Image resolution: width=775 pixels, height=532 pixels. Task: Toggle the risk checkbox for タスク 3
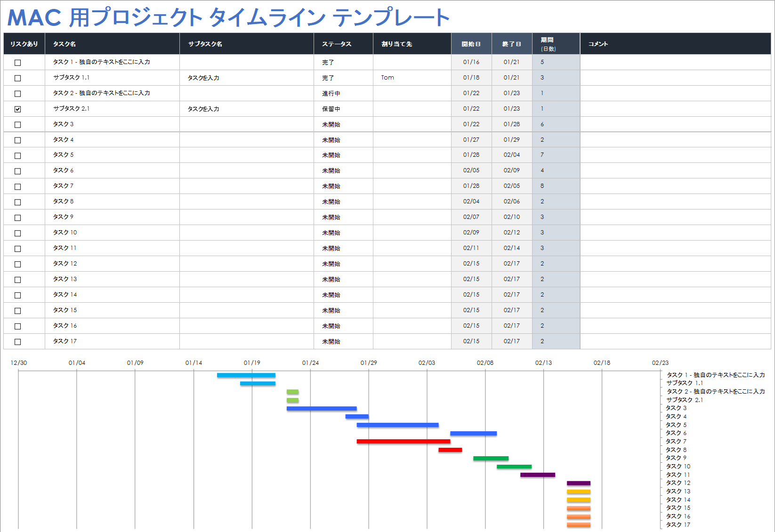[17, 125]
